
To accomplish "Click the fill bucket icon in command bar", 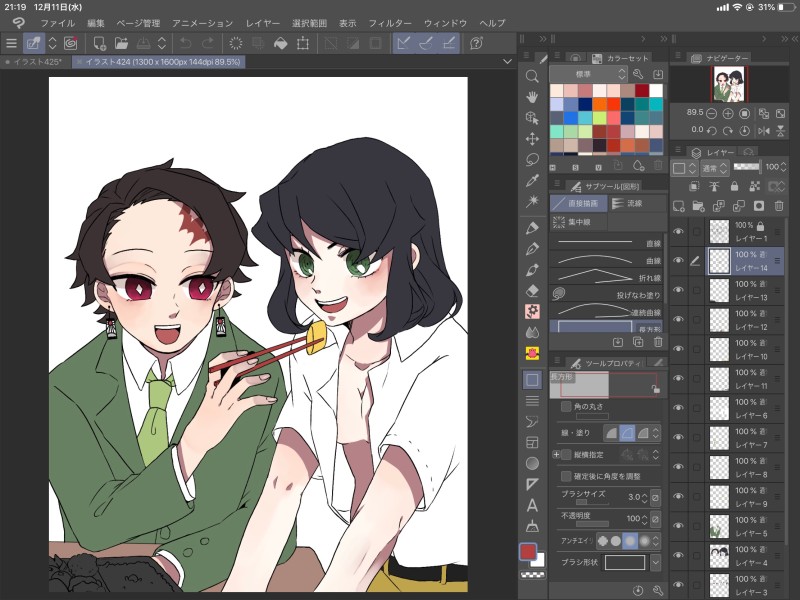I will point(280,43).
